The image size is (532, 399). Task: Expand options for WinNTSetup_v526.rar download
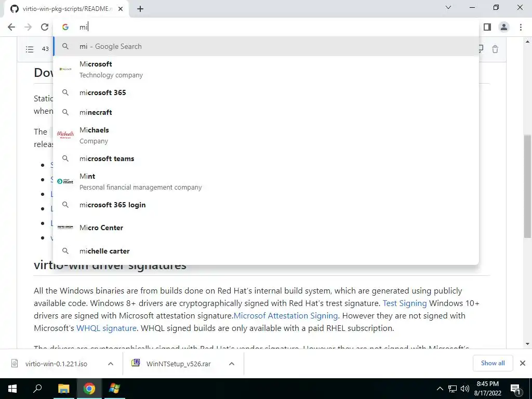click(x=232, y=364)
